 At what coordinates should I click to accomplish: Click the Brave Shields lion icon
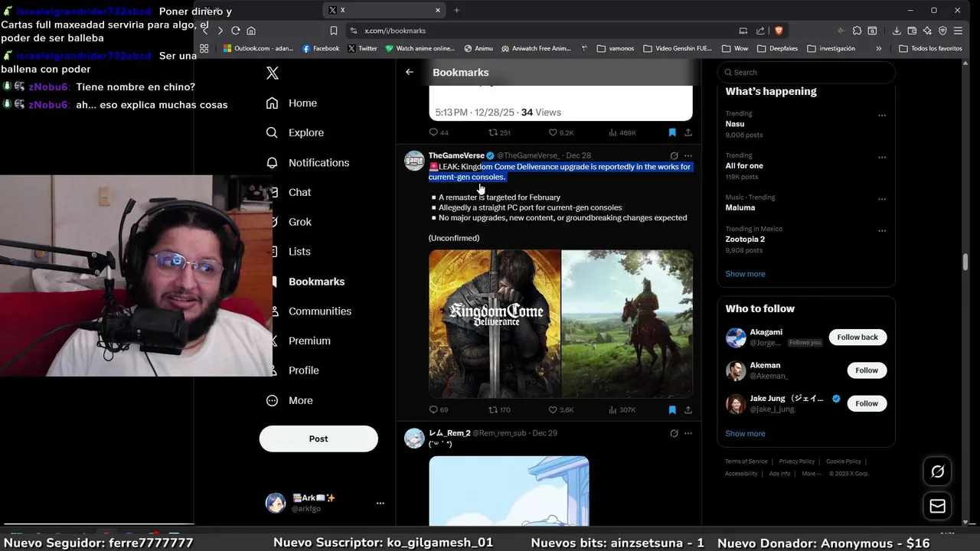tap(779, 31)
